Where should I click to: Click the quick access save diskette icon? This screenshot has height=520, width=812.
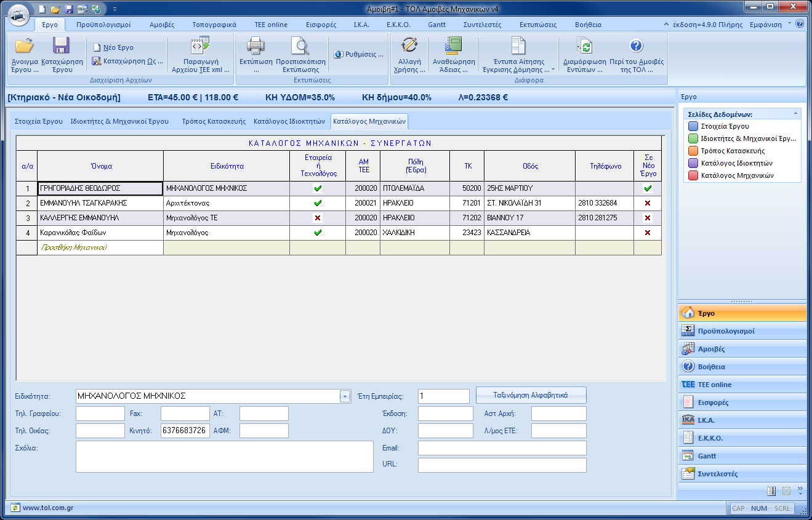pos(69,9)
